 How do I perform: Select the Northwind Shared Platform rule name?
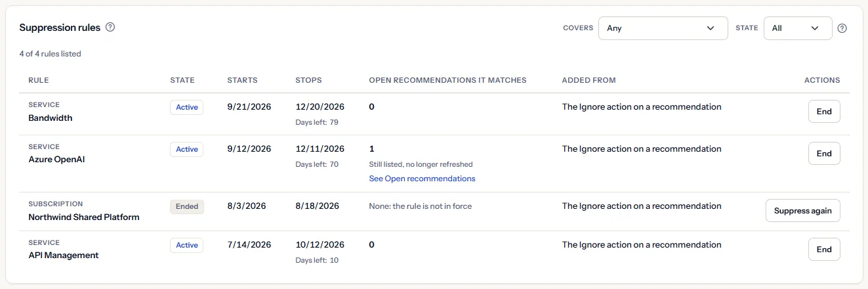(84, 217)
